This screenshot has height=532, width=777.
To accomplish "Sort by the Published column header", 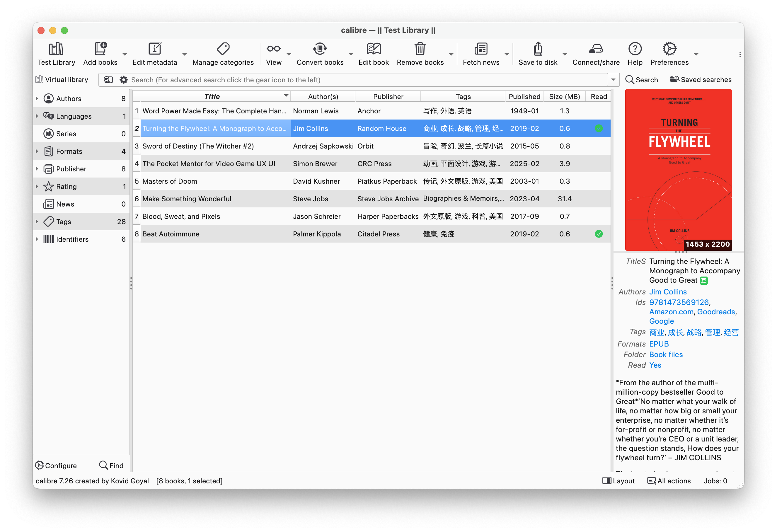I will pos(524,97).
